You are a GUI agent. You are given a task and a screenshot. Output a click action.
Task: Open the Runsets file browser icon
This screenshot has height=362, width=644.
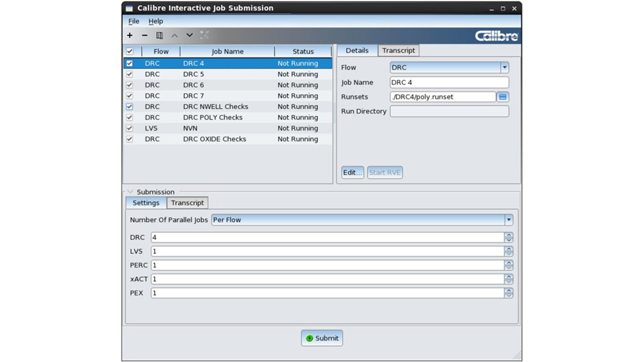[503, 97]
